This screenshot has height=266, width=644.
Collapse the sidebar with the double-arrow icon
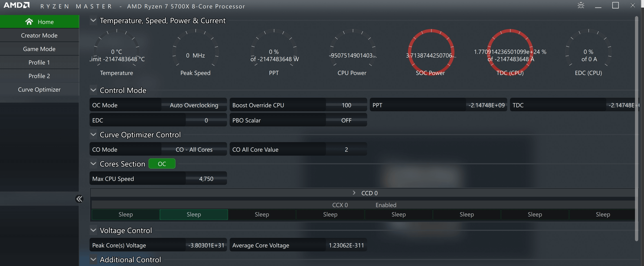coord(79,199)
